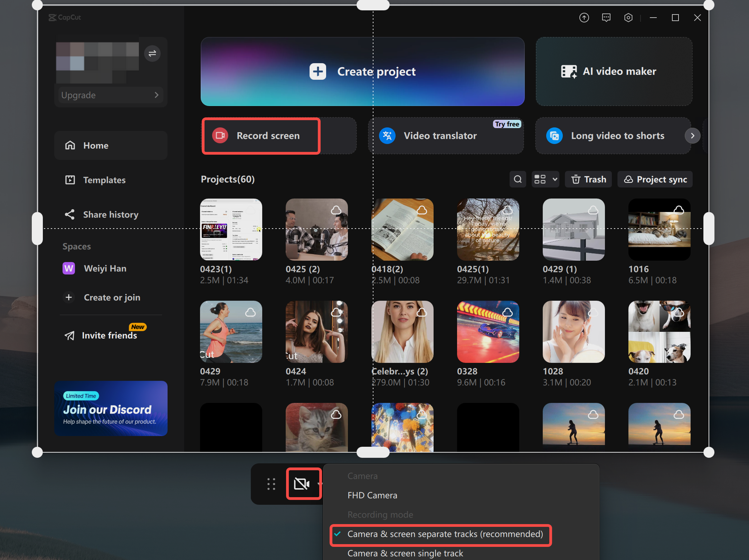
Task: Click the disabled camera icon in recording toolbar
Action: point(303,484)
